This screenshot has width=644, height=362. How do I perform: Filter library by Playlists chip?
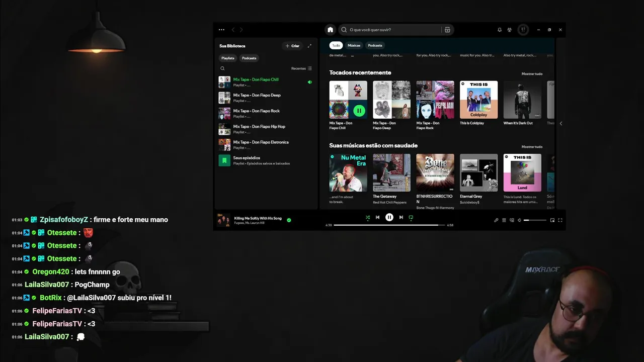pos(228,58)
